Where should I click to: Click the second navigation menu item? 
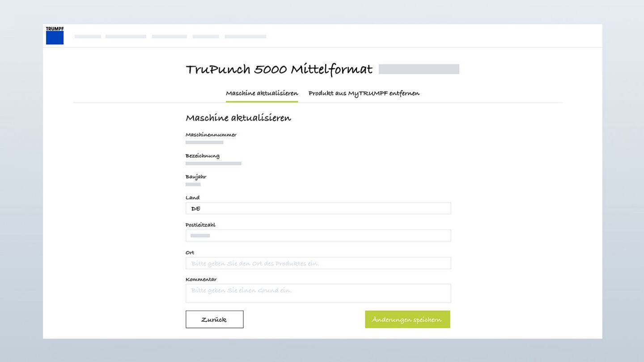(x=126, y=36)
